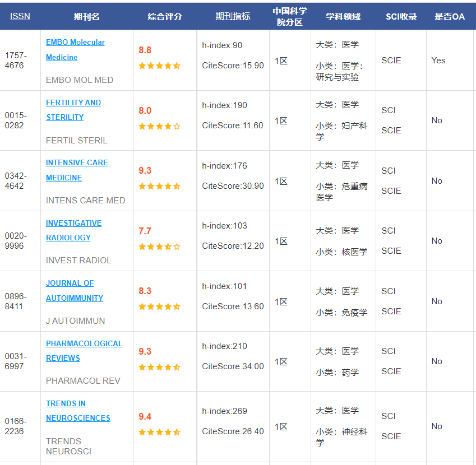Click the star rating for TRENDS IN NEUROSCIENCES
The height and width of the screenshot is (465, 476).
point(159,432)
